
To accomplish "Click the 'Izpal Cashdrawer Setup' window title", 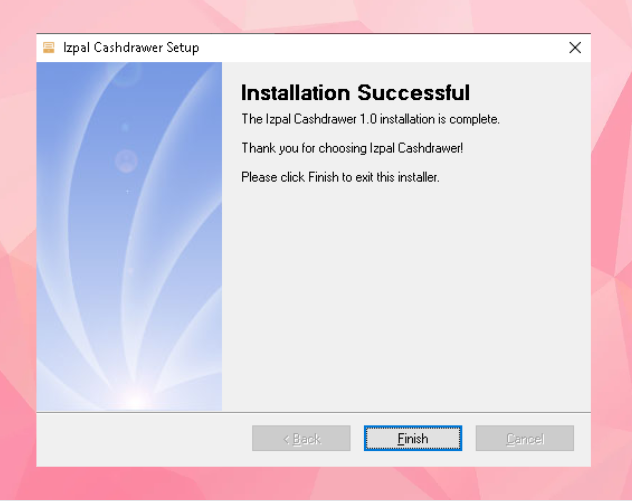I will click(131, 48).
